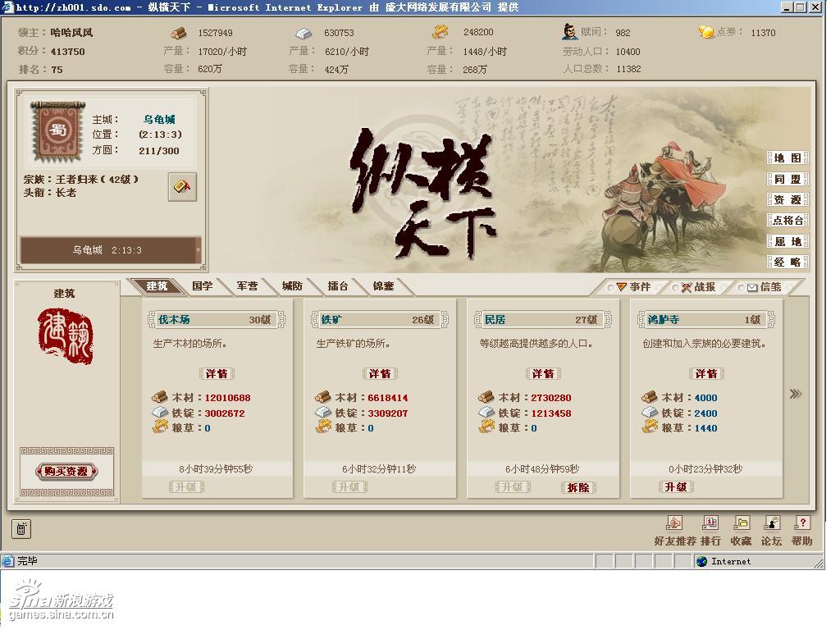Click the 民居 building title

click(x=495, y=320)
